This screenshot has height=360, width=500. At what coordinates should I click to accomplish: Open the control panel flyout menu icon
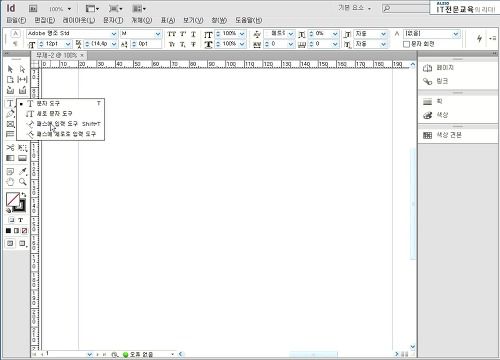[x=493, y=38]
